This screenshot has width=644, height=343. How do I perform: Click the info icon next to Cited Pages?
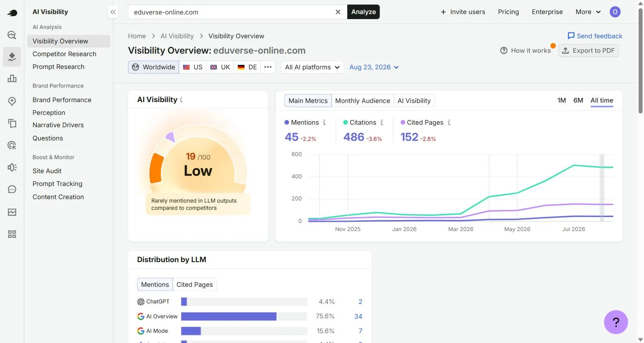pyautogui.click(x=449, y=123)
